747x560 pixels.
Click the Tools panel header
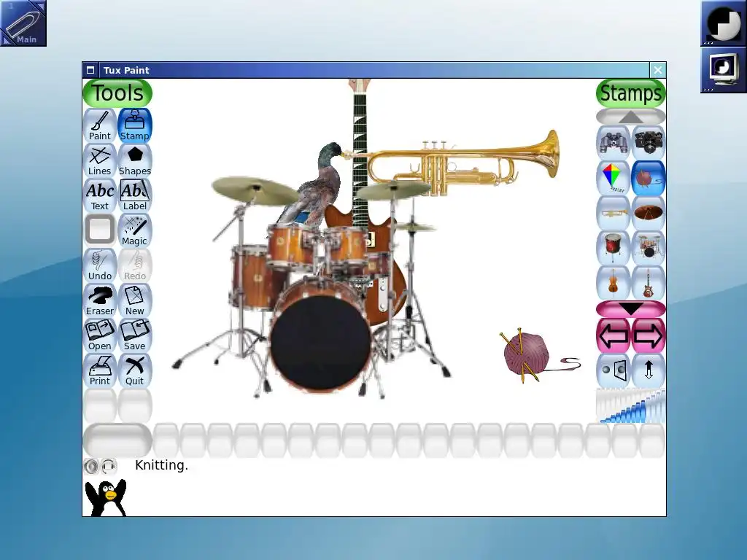[117, 93]
